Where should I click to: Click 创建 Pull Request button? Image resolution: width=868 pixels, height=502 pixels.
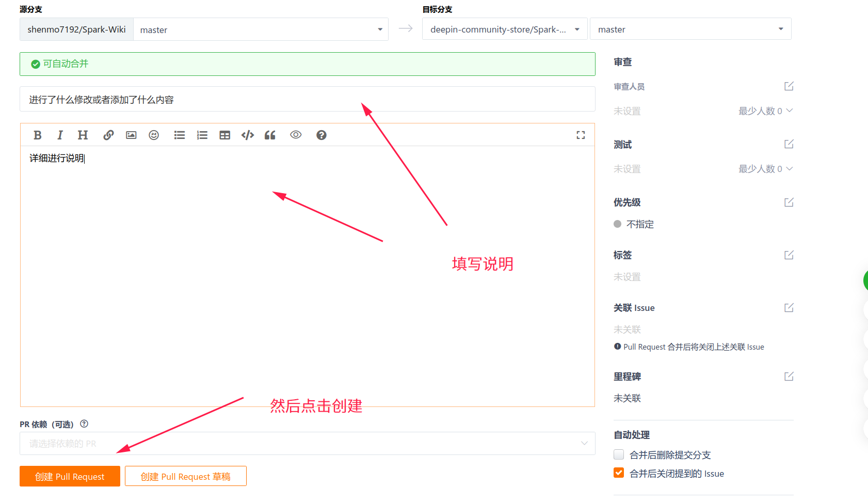click(x=70, y=476)
